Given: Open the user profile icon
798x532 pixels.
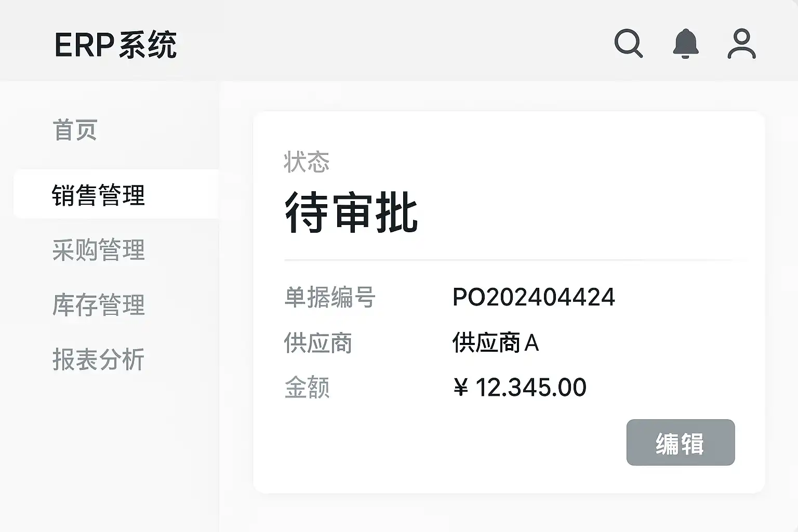Looking at the screenshot, I should point(741,44).
